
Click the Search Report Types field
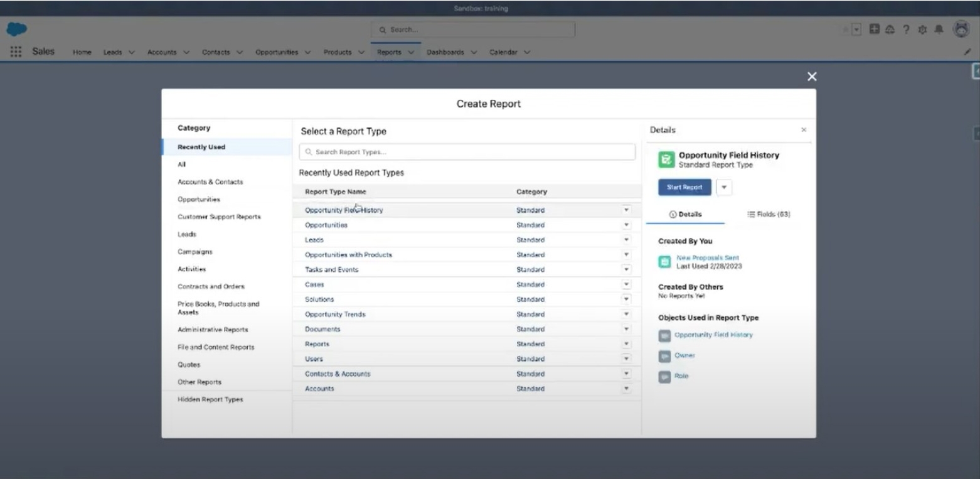coord(467,152)
